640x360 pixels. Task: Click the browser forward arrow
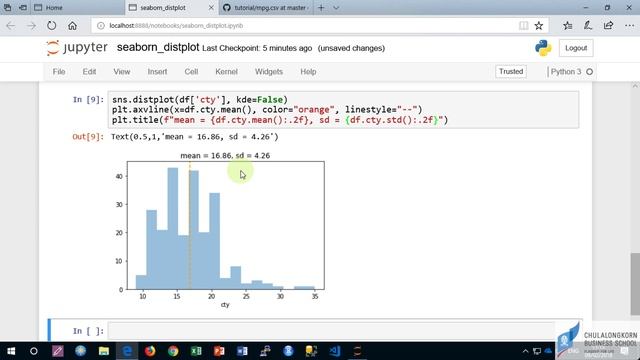point(31,26)
